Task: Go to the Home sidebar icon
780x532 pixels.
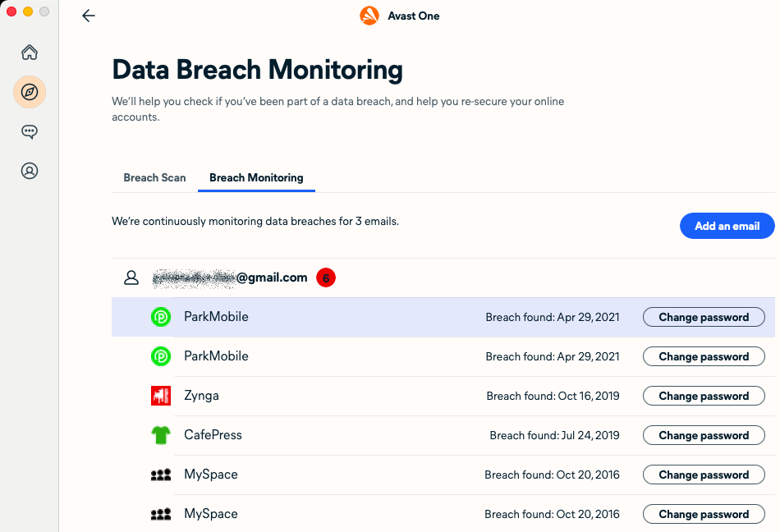Action: pos(30,53)
